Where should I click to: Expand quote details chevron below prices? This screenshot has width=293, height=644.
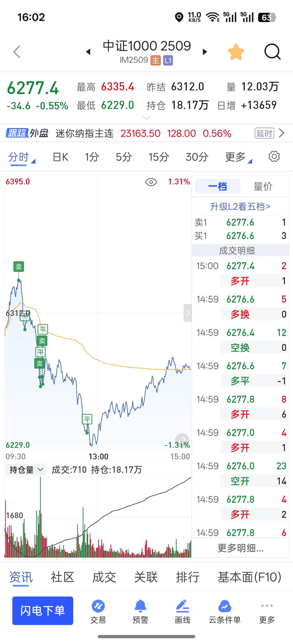coord(146,117)
